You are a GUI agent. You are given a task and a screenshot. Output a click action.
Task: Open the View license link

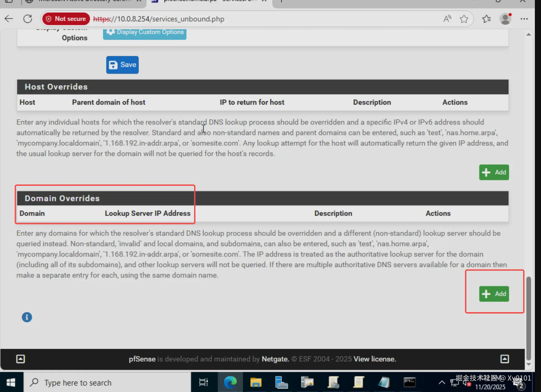tap(375, 359)
